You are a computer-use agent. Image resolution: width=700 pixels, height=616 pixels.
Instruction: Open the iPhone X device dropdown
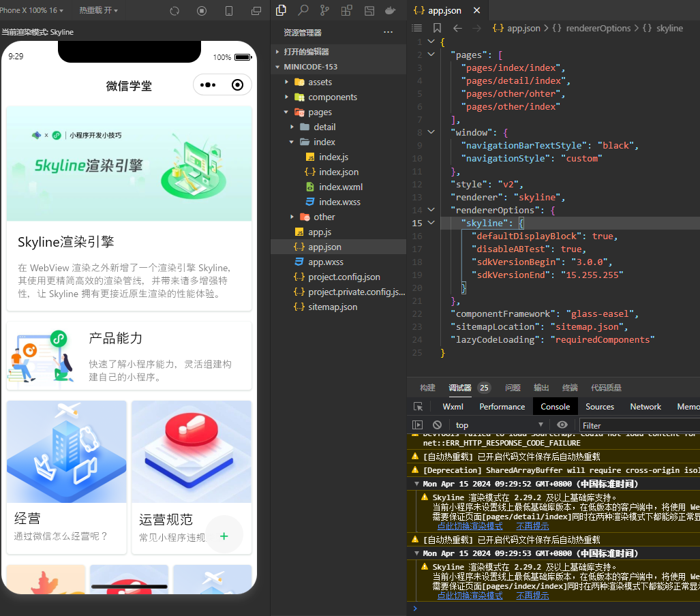(31, 10)
